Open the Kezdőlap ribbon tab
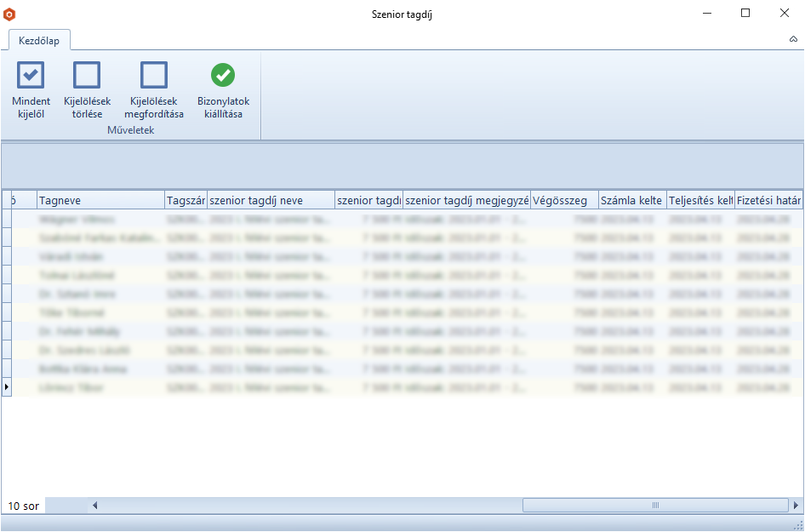The width and height of the screenshot is (805, 532). pos(39,40)
